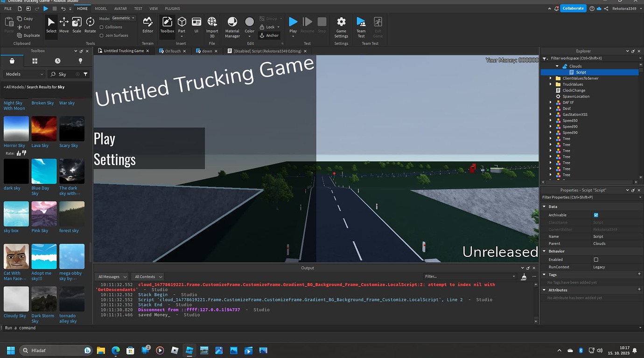This screenshot has height=358, width=644.
Task: Pick the Rotate tool
Action: pos(90,25)
